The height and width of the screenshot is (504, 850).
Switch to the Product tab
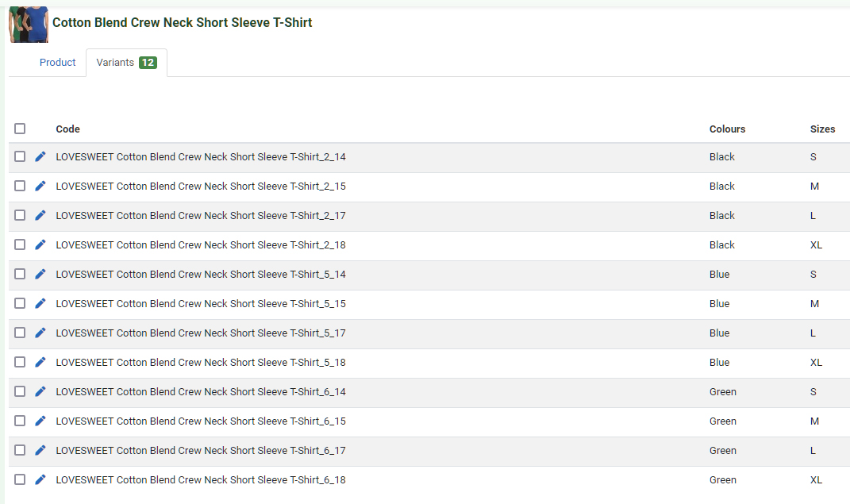[x=57, y=63]
